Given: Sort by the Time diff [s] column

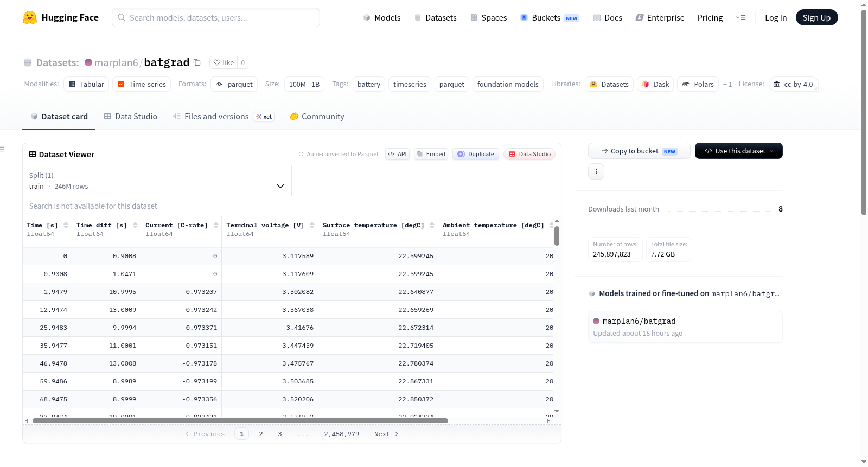Looking at the screenshot, I should click(135, 225).
